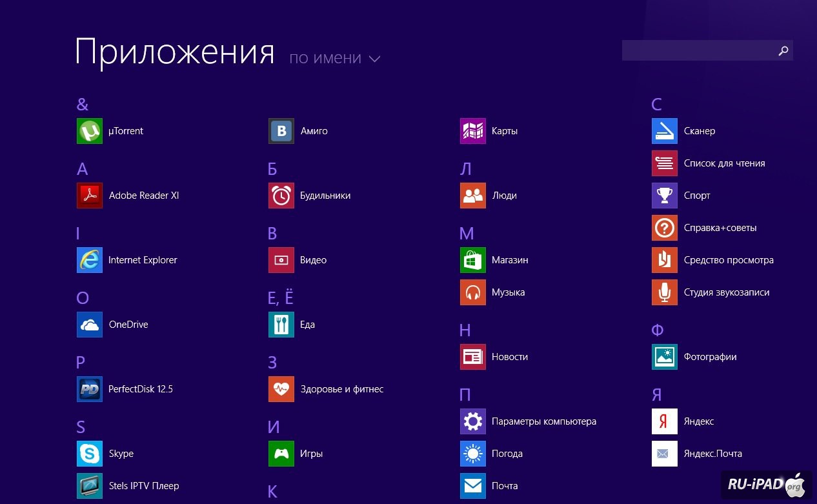The image size is (817, 504).
Task: Open the Skype icon
Action: tap(90, 454)
